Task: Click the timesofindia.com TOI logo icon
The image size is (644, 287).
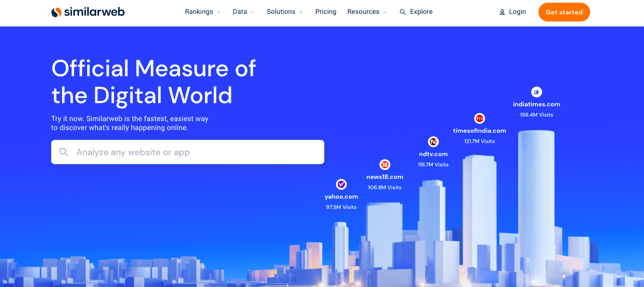Action: click(x=480, y=118)
